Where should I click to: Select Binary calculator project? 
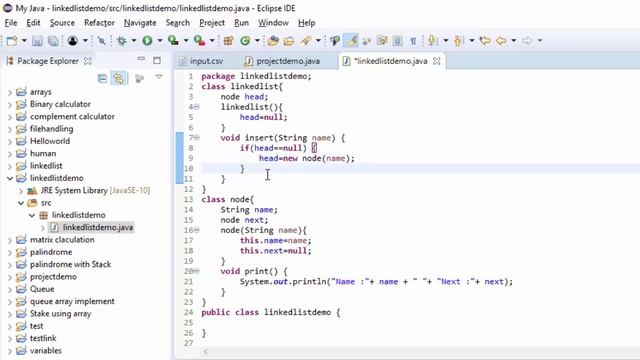(60, 104)
